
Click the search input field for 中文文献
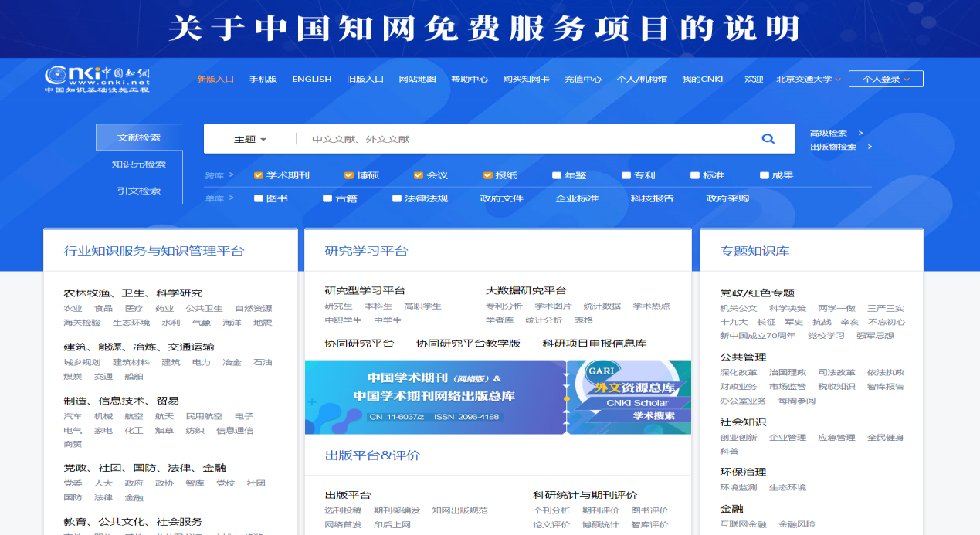(x=525, y=140)
